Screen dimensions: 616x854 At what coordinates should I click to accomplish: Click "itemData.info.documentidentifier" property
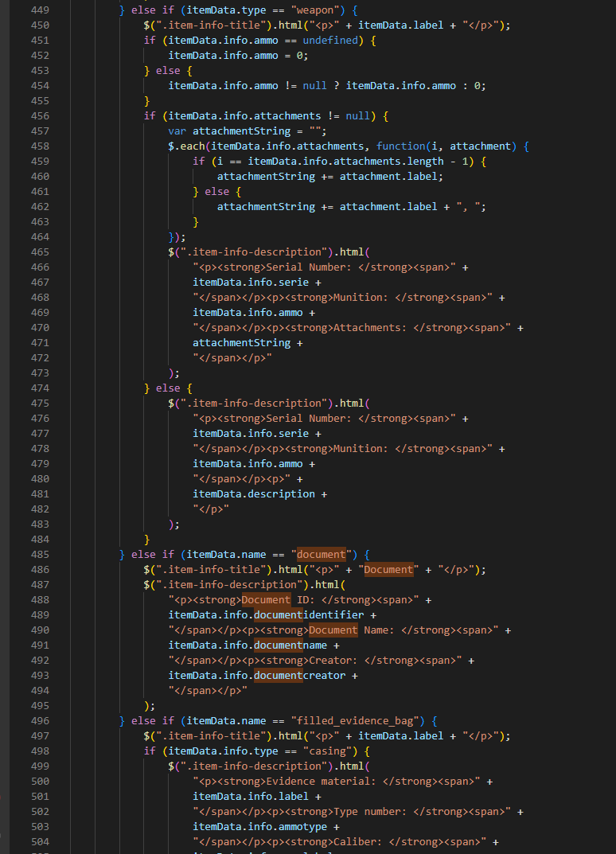(267, 615)
